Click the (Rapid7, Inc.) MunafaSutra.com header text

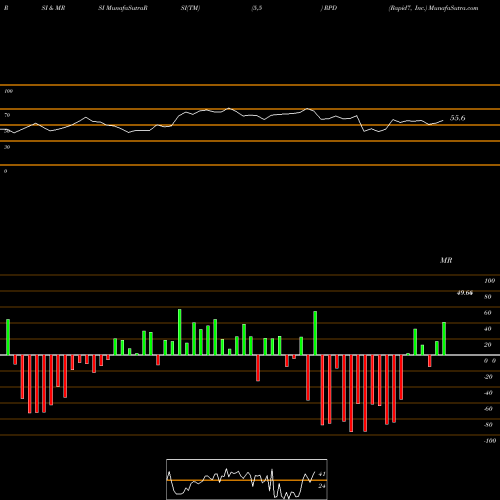[x=433, y=8]
